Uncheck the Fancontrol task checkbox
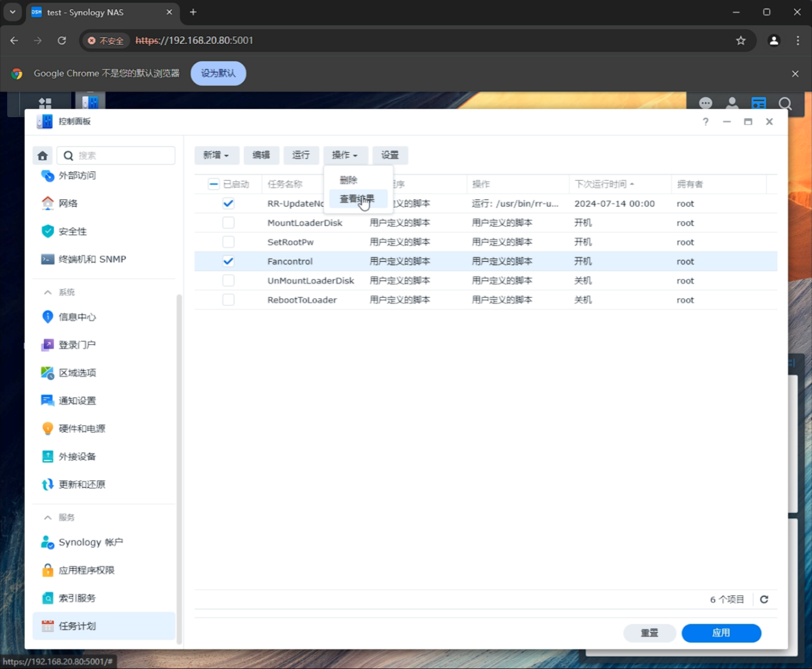This screenshot has width=812, height=669. click(228, 261)
